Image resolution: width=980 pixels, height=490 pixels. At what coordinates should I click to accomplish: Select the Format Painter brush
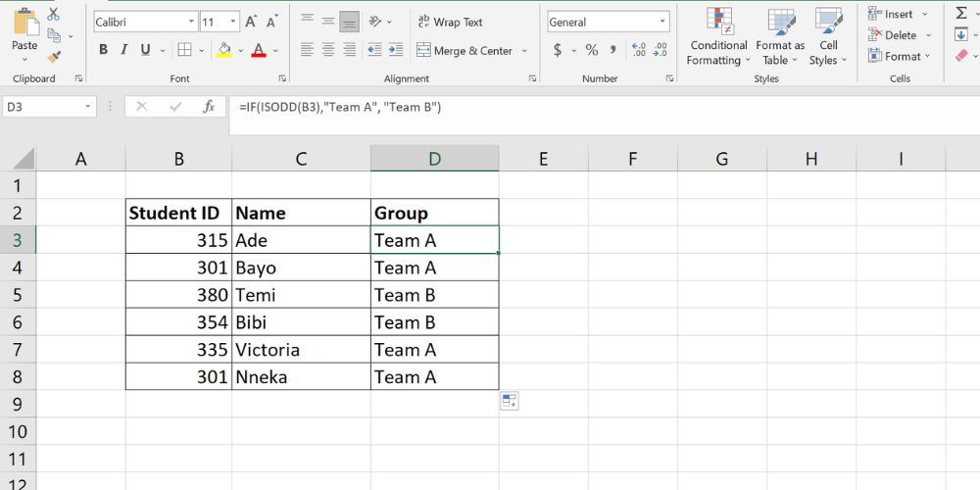(53, 57)
